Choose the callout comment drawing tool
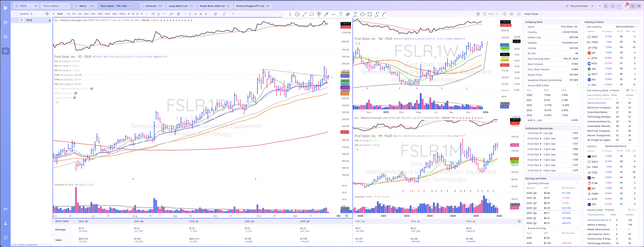The image size is (644, 247). [x=312, y=14]
